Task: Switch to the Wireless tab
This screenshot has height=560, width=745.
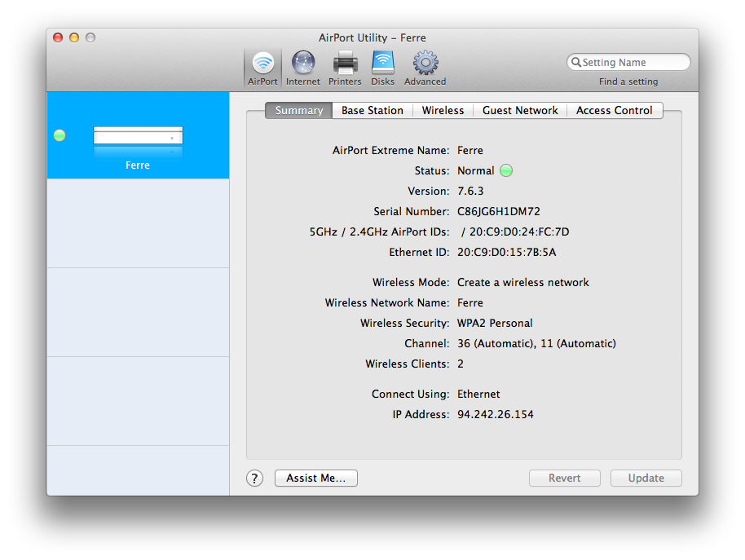Action: pos(443,111)
